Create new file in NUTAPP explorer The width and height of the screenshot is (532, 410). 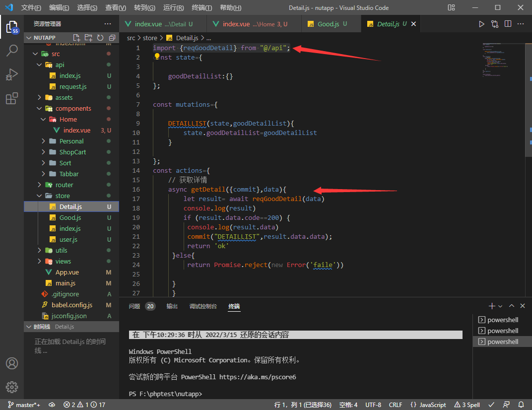coord(76,38)
